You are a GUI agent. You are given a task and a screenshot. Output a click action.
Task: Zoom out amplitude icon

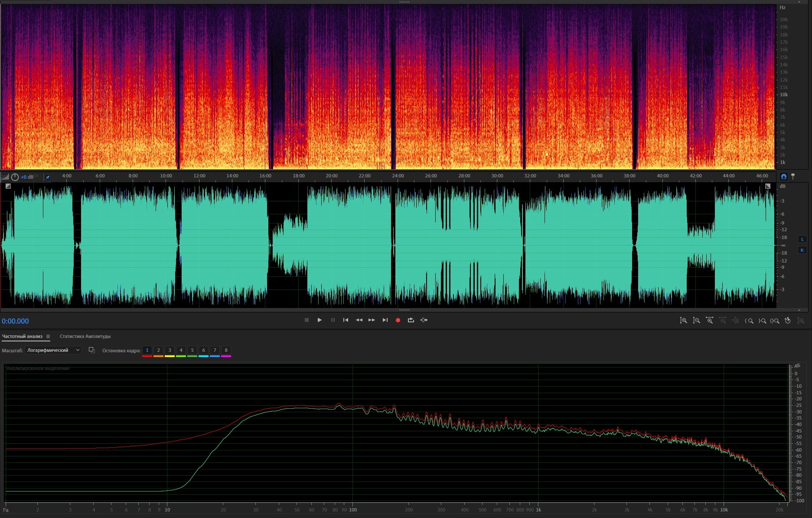696,321
